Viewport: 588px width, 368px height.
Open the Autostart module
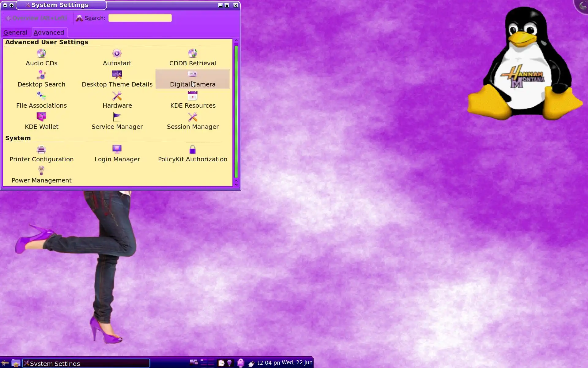[x=117, y=58]
